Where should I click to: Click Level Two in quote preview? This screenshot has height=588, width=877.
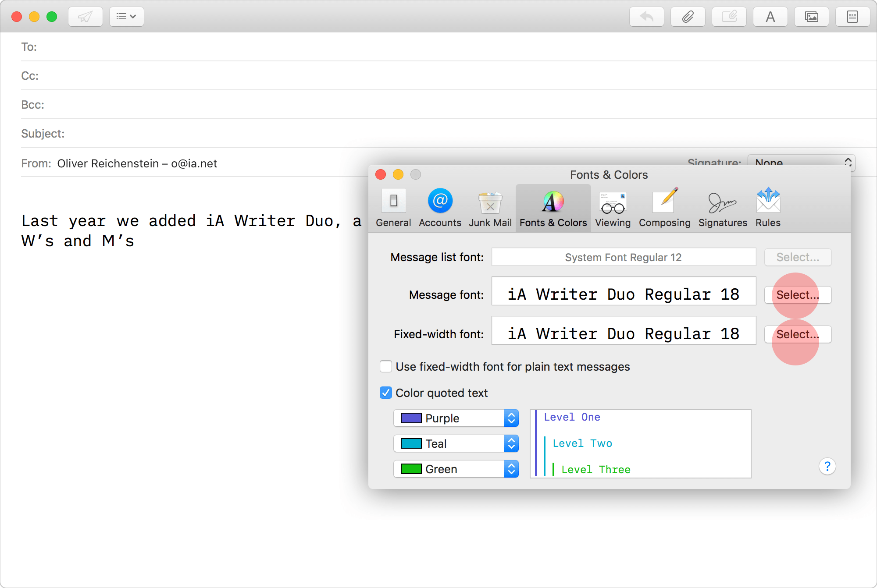tap(582, 443)
